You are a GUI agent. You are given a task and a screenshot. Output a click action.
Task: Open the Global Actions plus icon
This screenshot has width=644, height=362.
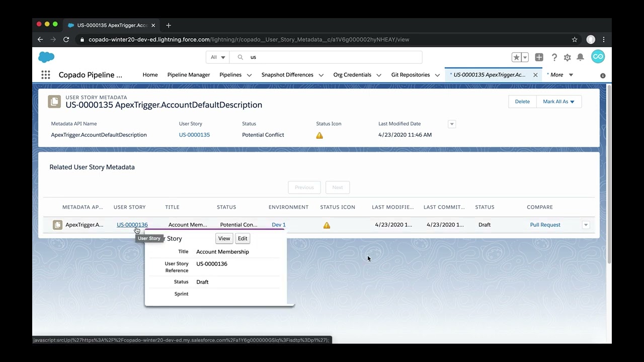coord(539,57)
